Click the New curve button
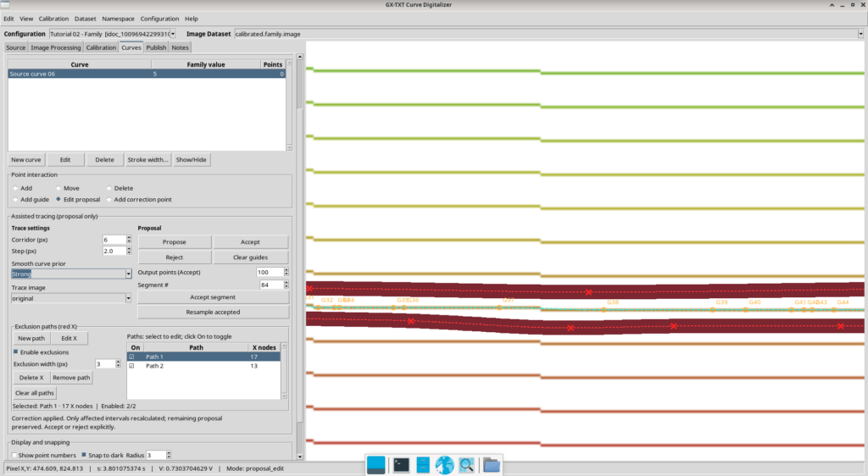 pyautogui.click(x=26, y=159)
